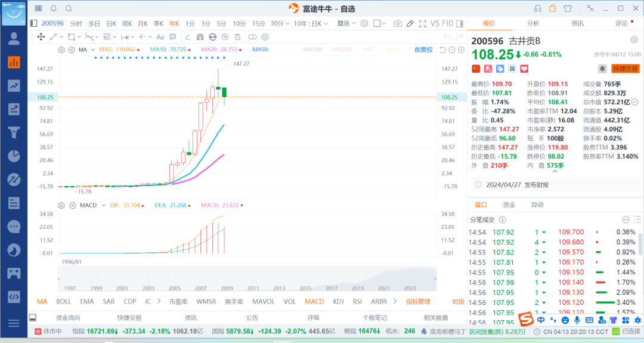Select the BOLL indicator
This screenshot has height=343, width=644.
click(x=64, y=301)
